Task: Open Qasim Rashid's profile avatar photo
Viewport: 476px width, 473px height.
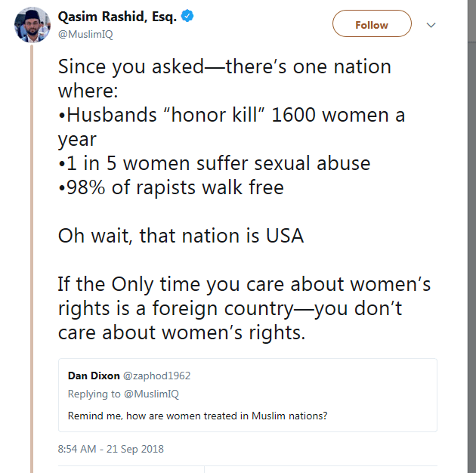Action: click(x=30, y=26)
